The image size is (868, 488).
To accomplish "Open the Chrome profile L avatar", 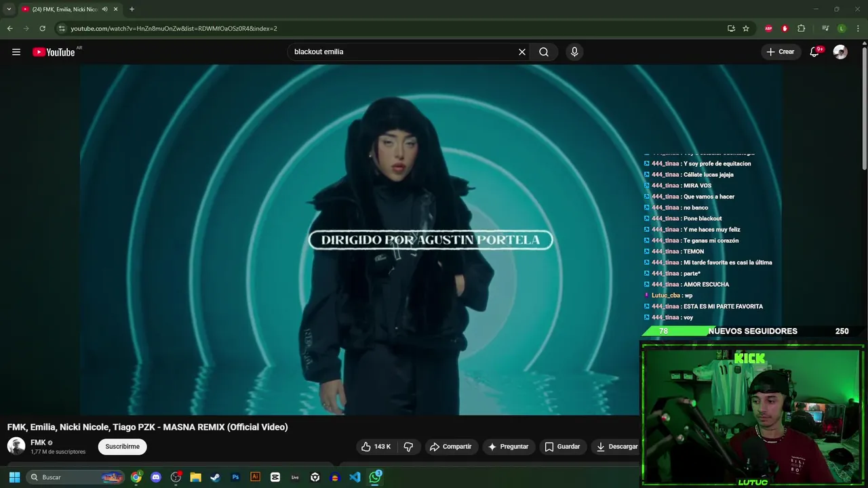I will pos(842,28).
